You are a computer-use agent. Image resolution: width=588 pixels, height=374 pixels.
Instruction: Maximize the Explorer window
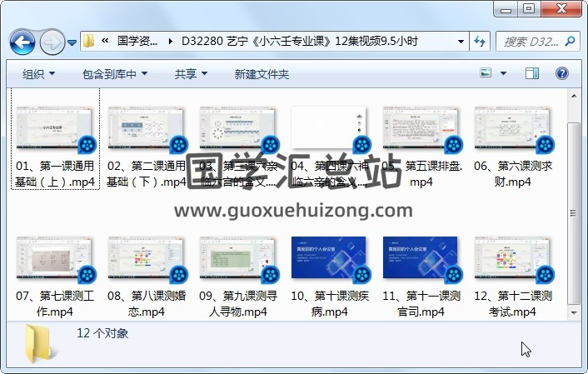click(x=529, y=8)
